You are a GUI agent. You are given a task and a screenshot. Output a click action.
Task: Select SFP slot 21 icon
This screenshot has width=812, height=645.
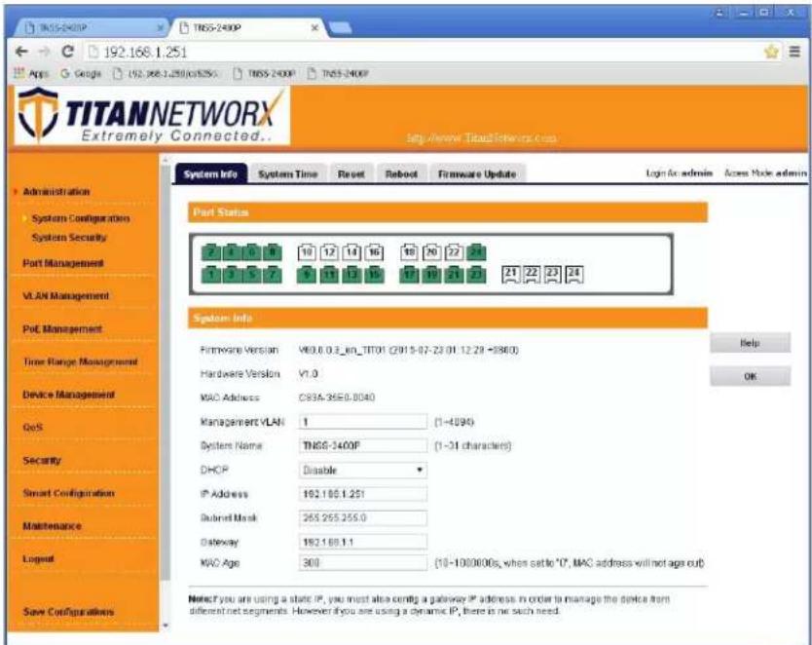coord(511,274)
